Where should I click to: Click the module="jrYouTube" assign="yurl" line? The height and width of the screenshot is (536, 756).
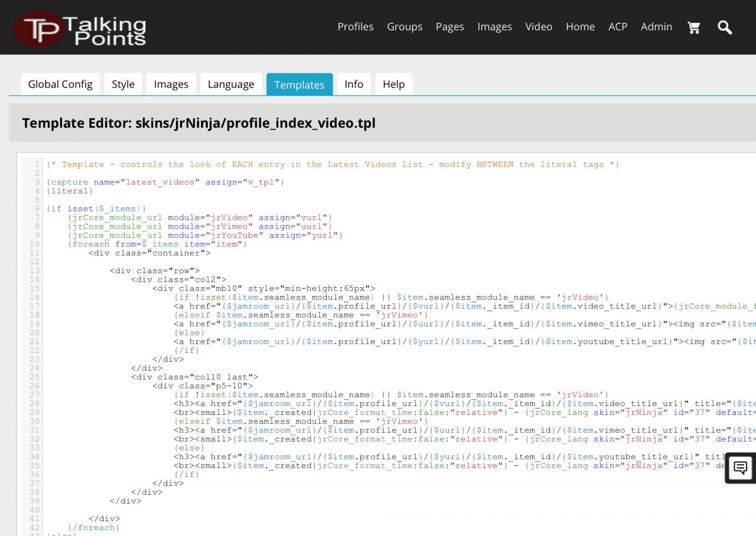pyautogui.click(x=206, y=235)
